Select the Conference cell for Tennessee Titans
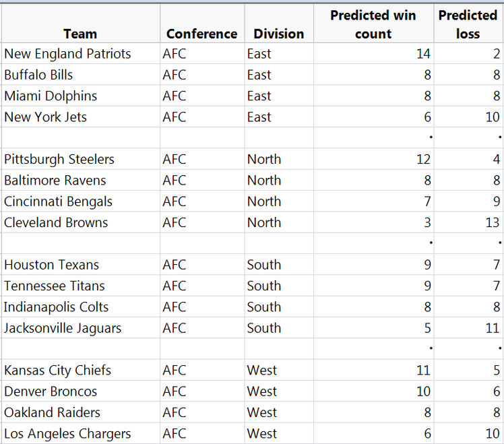 coord(174,286)
